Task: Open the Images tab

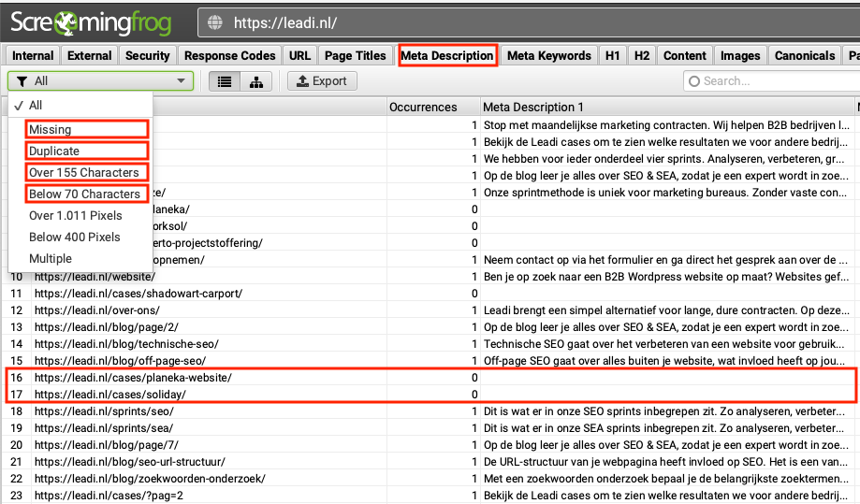Action: 740,55
